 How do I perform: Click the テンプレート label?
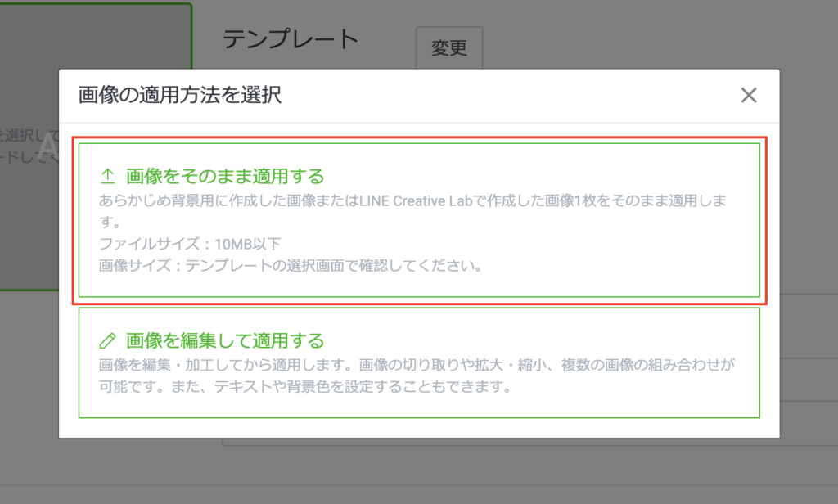(x=291, y=39)
